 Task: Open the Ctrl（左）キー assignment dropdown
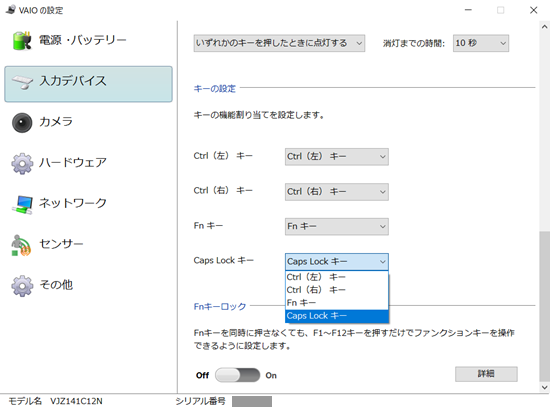[x=336, y=156]
